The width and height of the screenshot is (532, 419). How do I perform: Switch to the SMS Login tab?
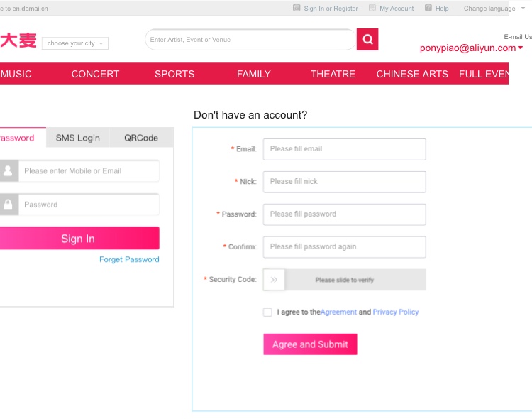tap(78, 138)
